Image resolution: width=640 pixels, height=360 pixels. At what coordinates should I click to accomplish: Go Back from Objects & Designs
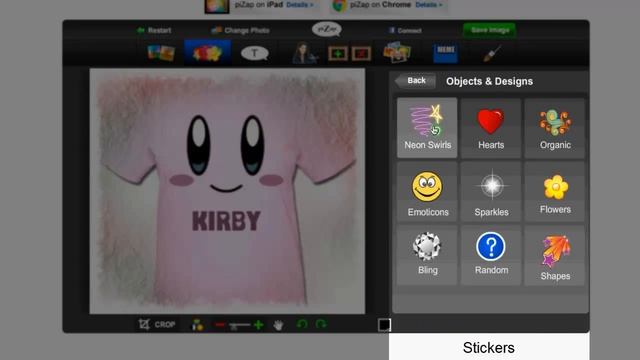(415, 81)
